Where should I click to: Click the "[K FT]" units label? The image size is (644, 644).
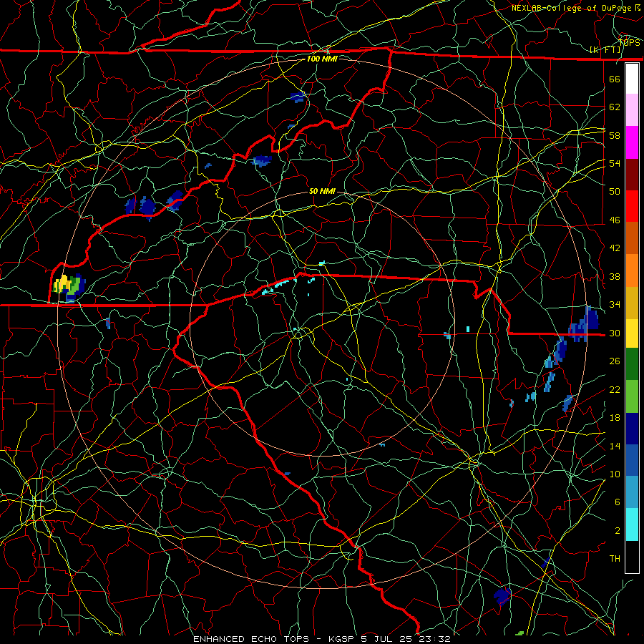pyautogui.click(x=605, y=50)
